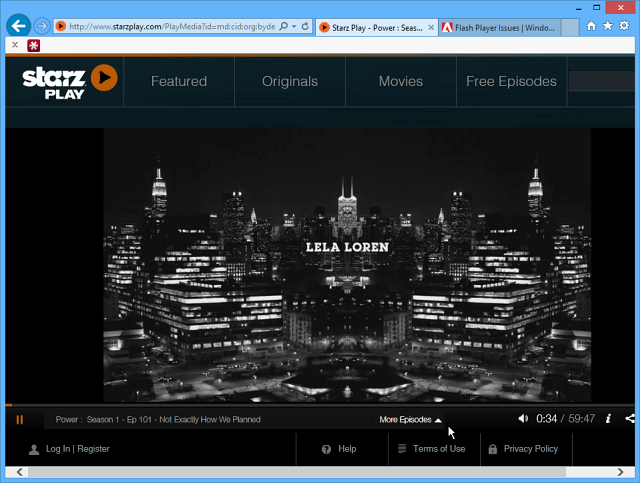
Task: Show episode info with the i icon
Action: pos(608,418)
